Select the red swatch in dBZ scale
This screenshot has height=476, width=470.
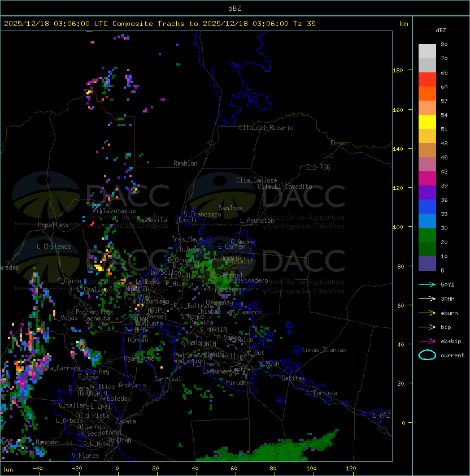(427, 79)
